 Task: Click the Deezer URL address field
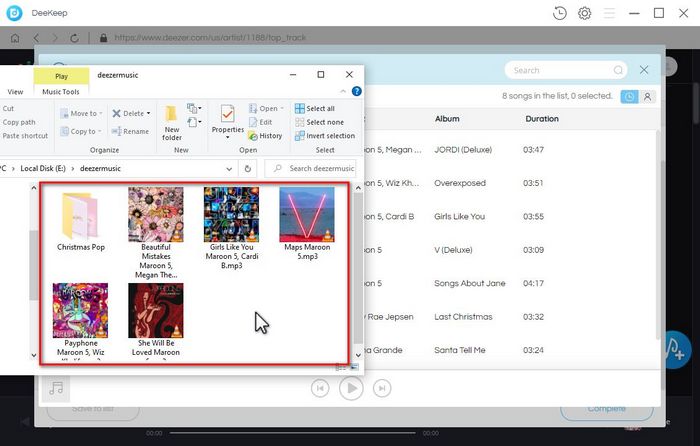click(x=210, y=38)
